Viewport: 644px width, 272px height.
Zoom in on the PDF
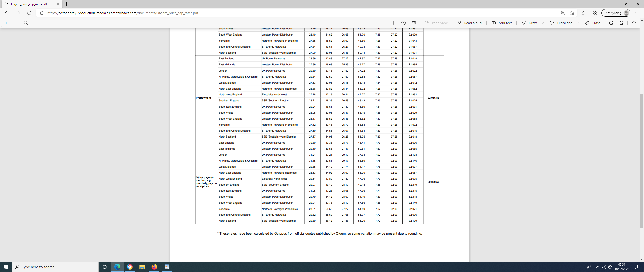click(393, 23)
